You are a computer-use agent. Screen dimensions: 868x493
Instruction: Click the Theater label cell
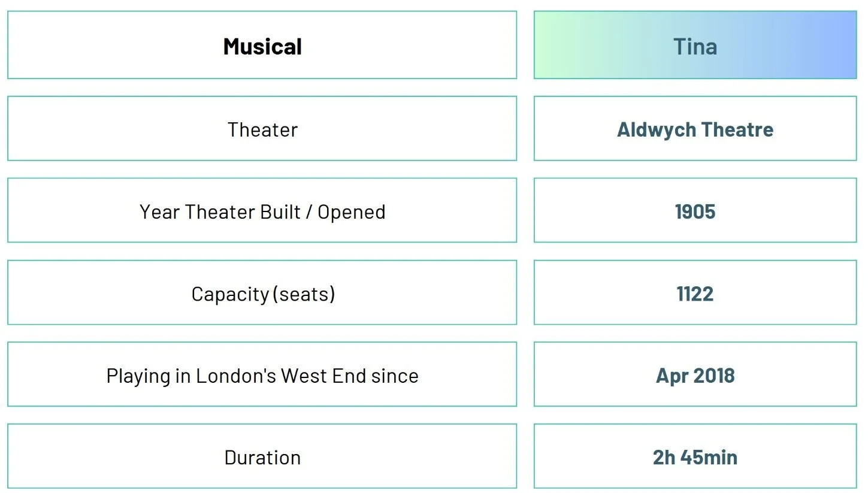coord(262,129)
